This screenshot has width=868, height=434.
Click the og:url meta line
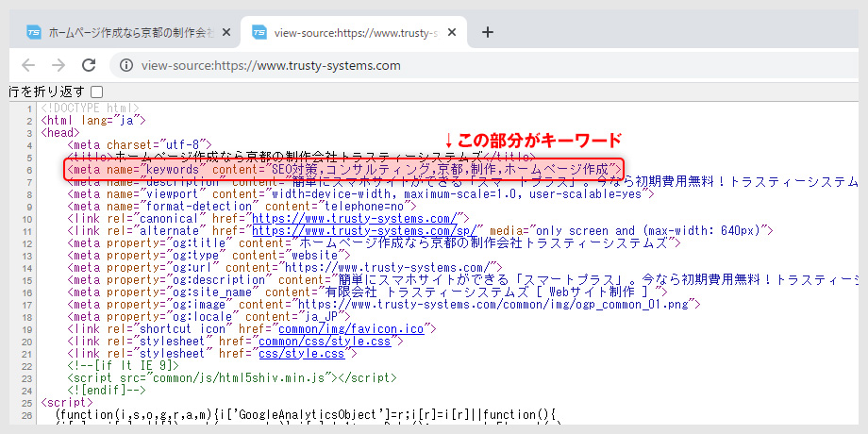coord(285,268)
